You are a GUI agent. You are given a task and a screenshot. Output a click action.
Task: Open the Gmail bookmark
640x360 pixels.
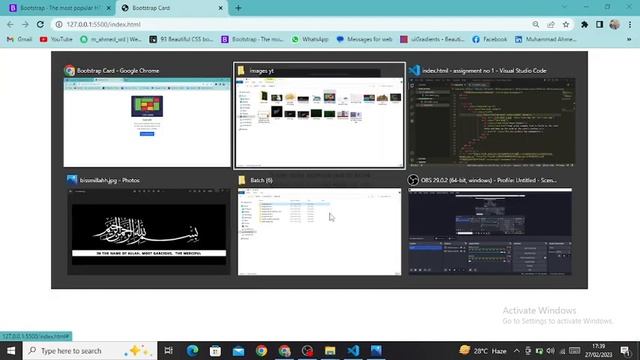pos(20,39)
